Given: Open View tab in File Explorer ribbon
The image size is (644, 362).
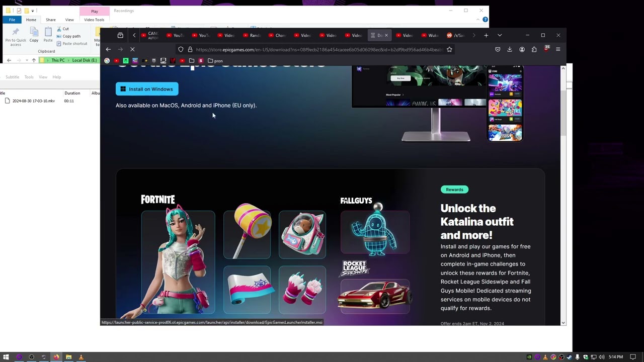Looking at the screenshot, I should pos(69,20).
